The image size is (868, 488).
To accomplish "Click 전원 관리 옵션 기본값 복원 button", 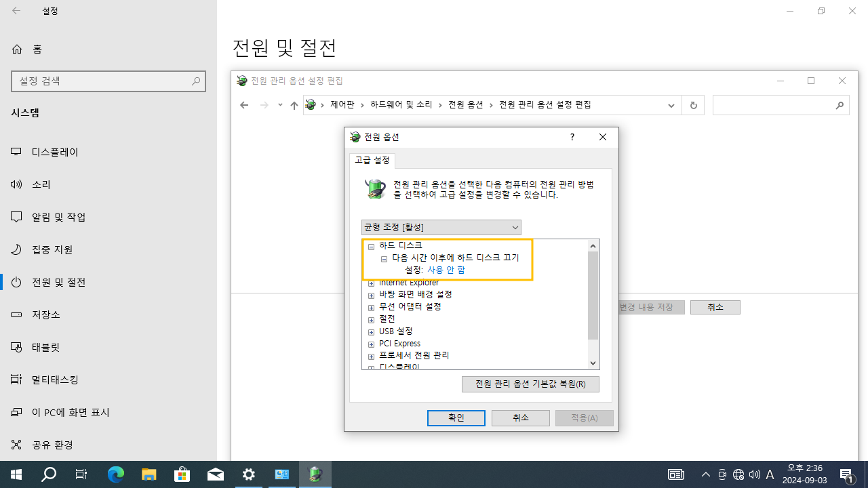I will [530, 384].
